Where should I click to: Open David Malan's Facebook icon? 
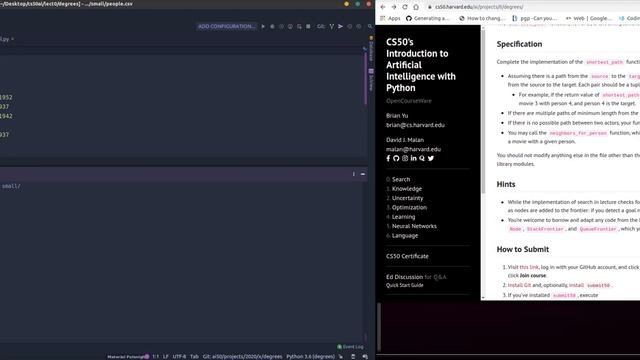[388, 158]
